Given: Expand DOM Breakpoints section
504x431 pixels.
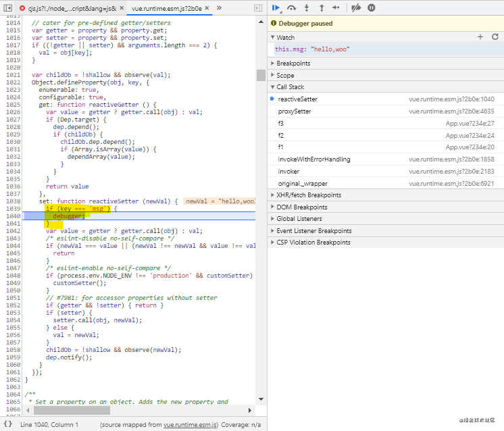Looking at the screenshot, I should click(272, 207).
